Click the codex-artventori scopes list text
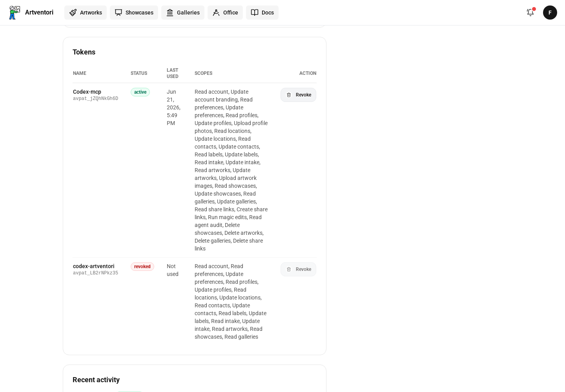The image size is (565, 392). pyautogui.click(x=231, y=301)
